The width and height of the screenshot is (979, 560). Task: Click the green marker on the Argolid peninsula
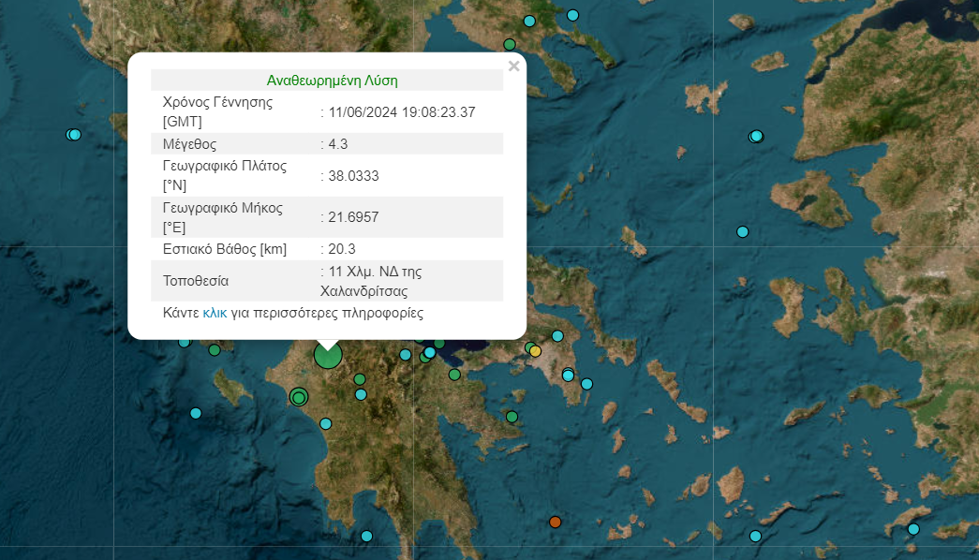coord(512,417)
